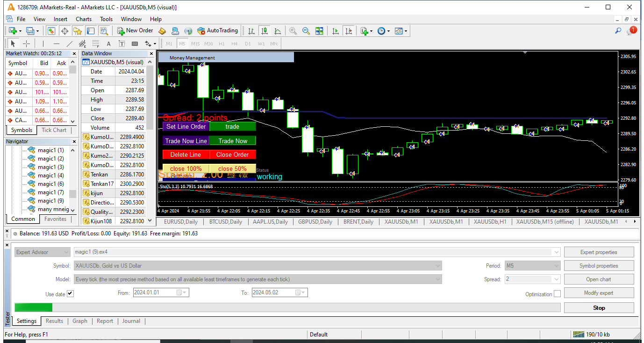Select the Horizontal Line tool
644x343 pixels.
pos(56,44)
